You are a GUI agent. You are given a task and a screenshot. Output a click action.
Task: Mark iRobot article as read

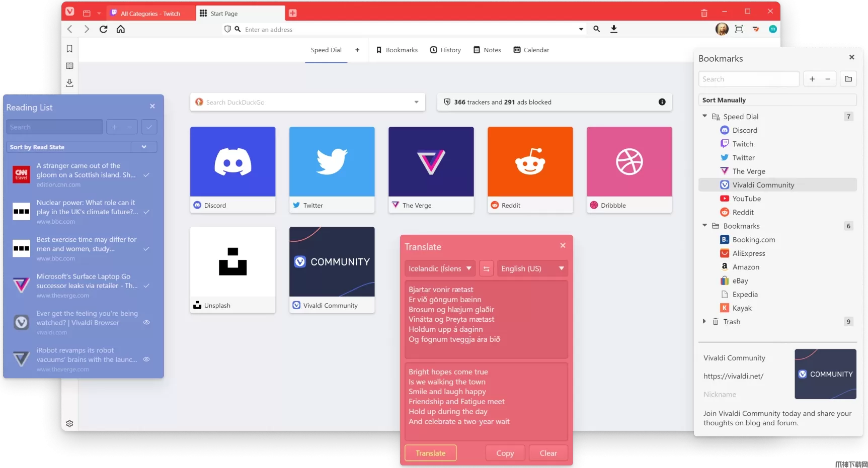[x=146, y=359]
